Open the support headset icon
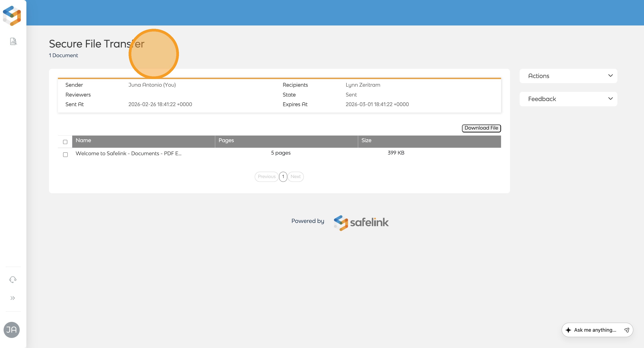 13,279
